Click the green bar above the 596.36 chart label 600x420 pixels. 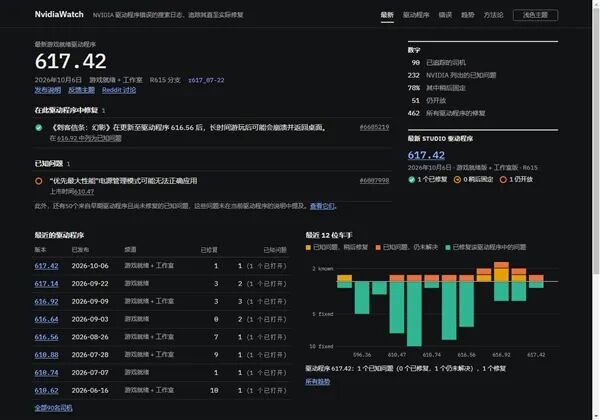(x=362, y=298)
